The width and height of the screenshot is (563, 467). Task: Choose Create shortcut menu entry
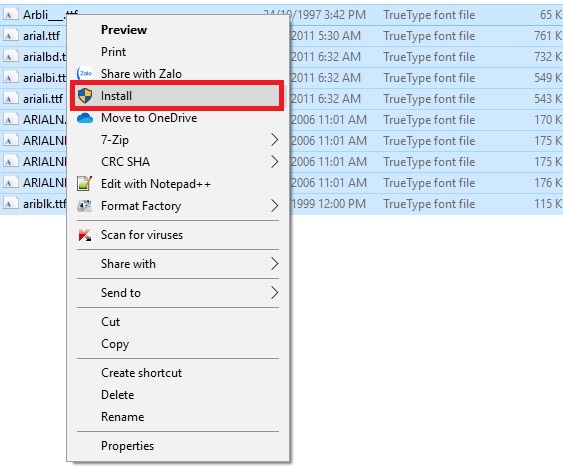(141, 373)
